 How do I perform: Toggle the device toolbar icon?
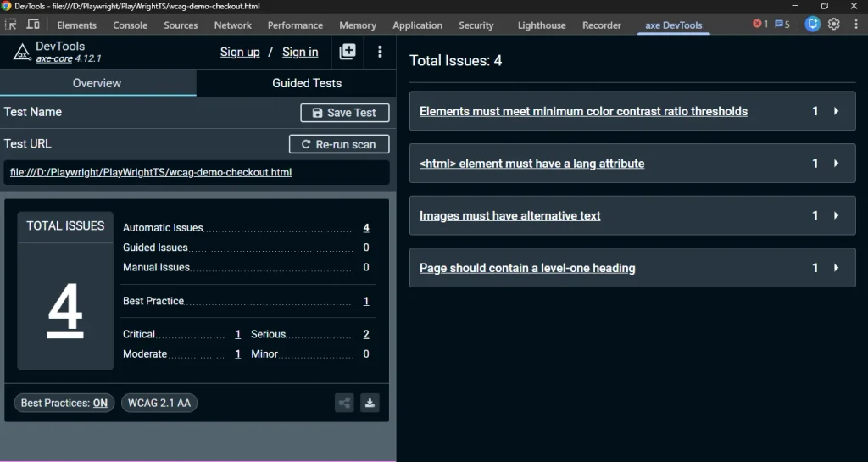point(33,25)
